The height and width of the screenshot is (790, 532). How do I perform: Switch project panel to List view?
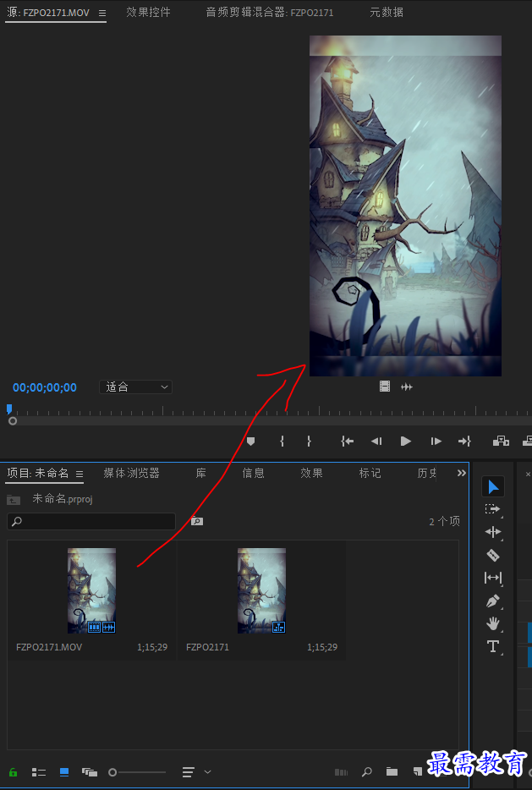click(39, 772)
